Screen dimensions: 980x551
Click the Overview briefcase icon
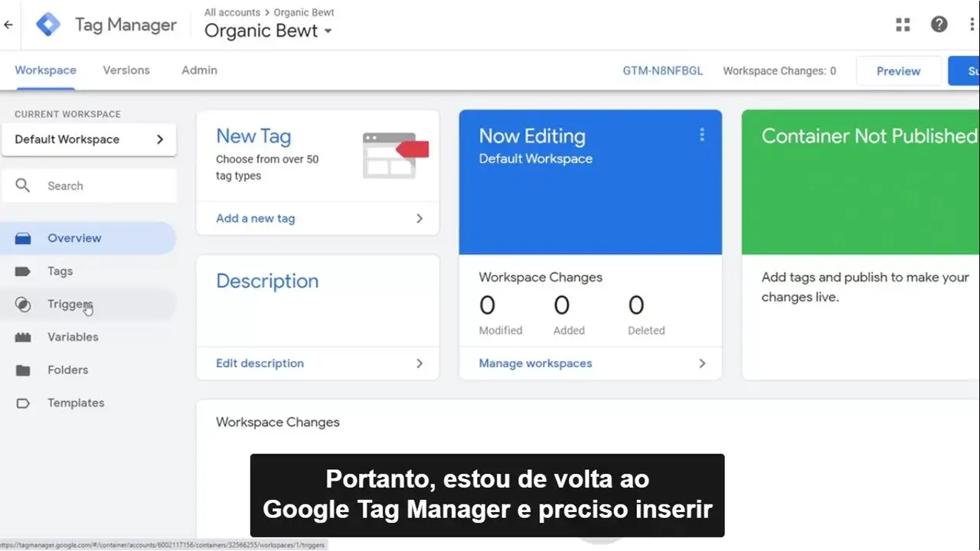click(23, 238)
